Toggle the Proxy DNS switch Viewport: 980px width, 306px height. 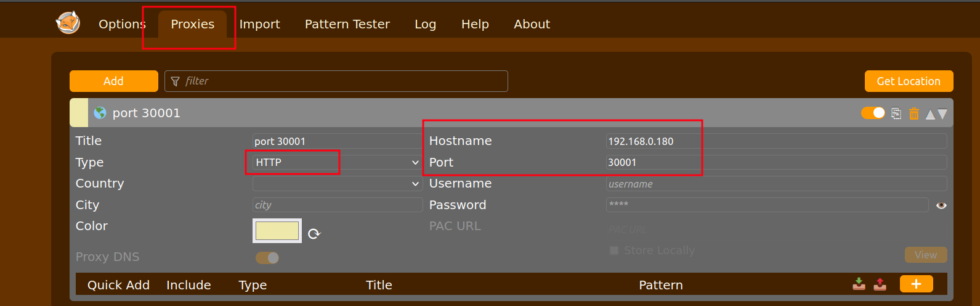point(267,258)
